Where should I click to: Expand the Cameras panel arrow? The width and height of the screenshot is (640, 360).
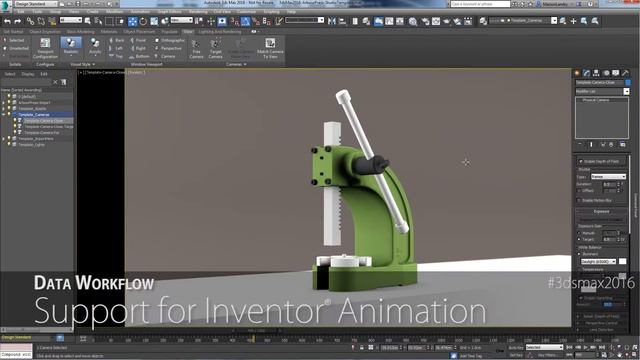click(245, 64)
